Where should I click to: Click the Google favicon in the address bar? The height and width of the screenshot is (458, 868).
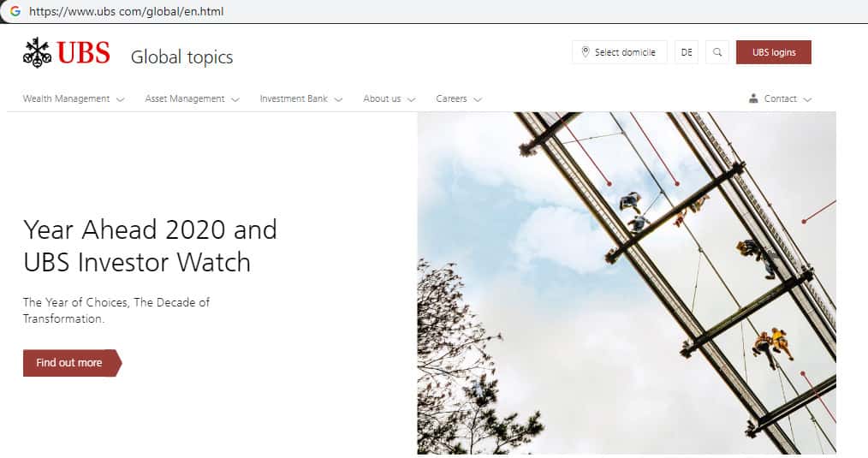(15, 11)
